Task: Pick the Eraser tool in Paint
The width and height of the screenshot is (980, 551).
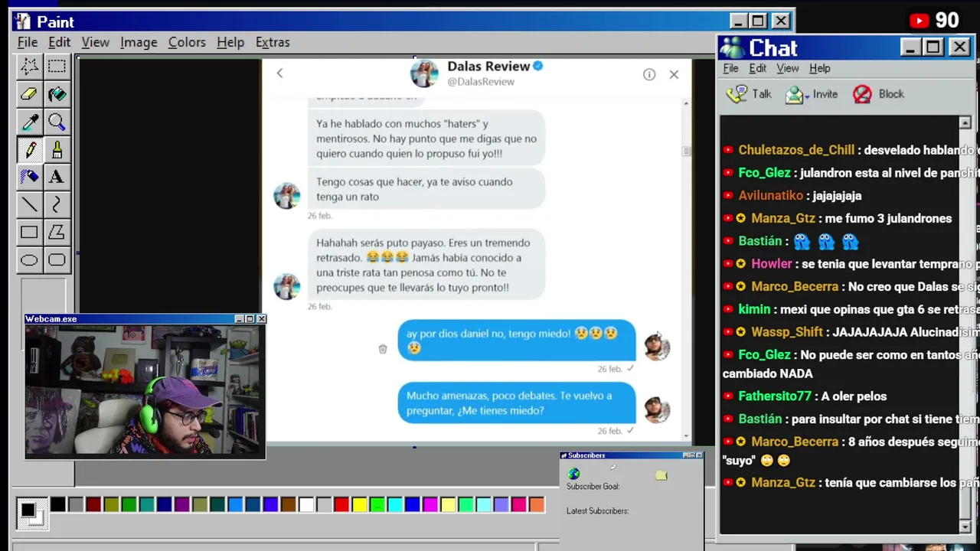Action: click(29, 94)
